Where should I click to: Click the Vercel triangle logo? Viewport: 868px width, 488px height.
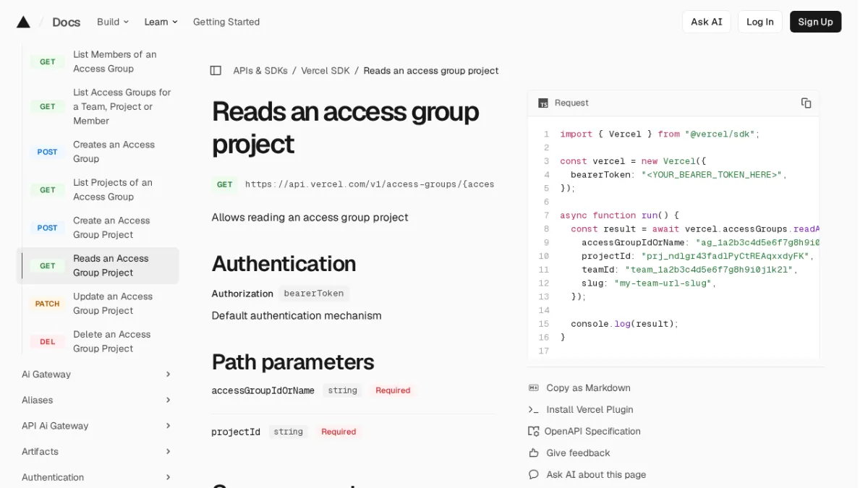point(23,22)
